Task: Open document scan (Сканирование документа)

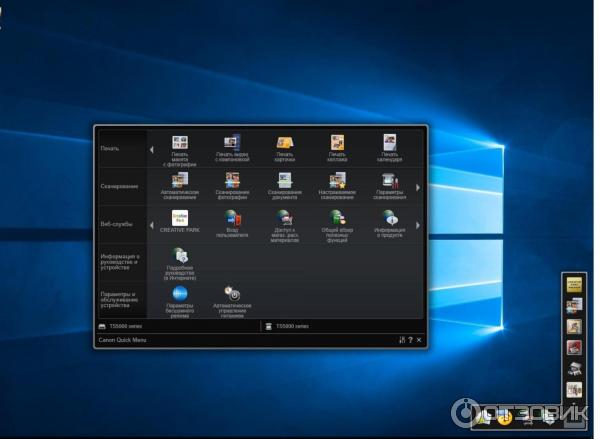Action: (285, 181)
